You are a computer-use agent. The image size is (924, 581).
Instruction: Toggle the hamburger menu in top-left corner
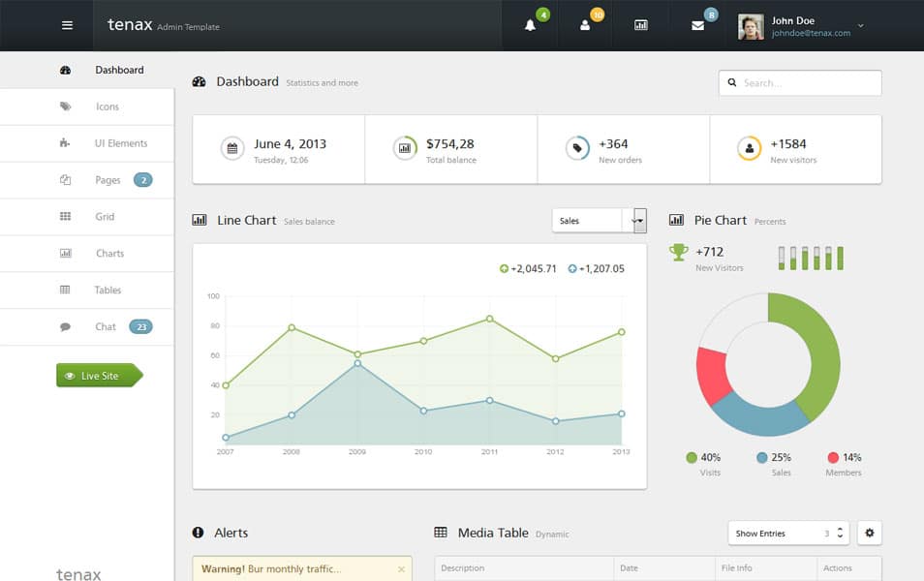[x=67, y=25]
